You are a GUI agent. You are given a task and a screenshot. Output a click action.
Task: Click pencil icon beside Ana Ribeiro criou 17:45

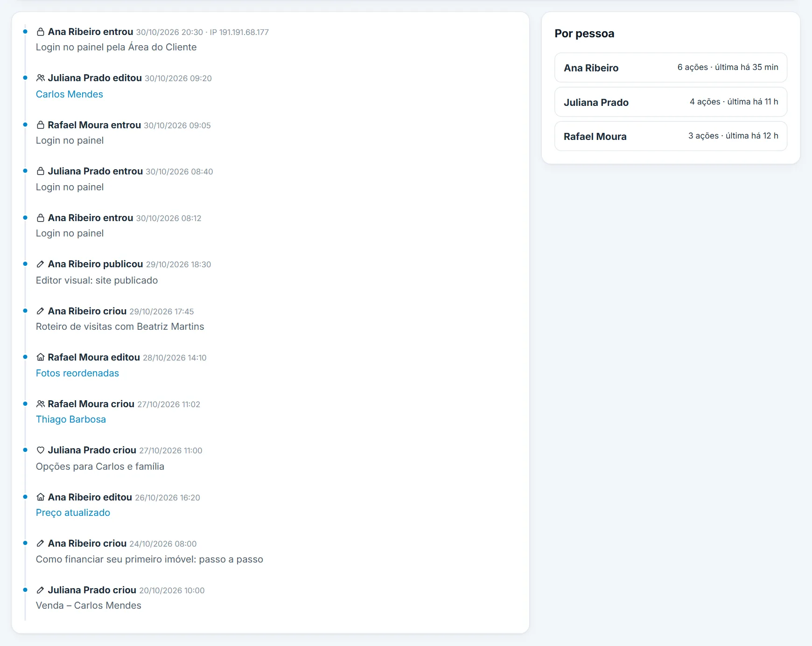[41, 311]
